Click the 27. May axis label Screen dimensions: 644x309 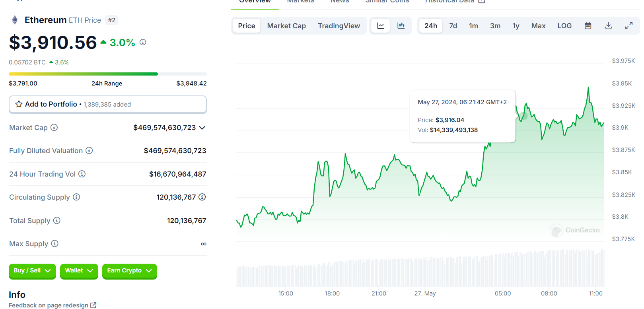pos(425,293)
